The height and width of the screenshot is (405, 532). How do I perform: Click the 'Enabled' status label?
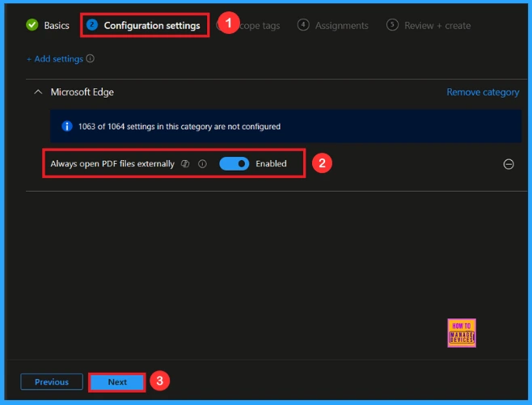271,164
